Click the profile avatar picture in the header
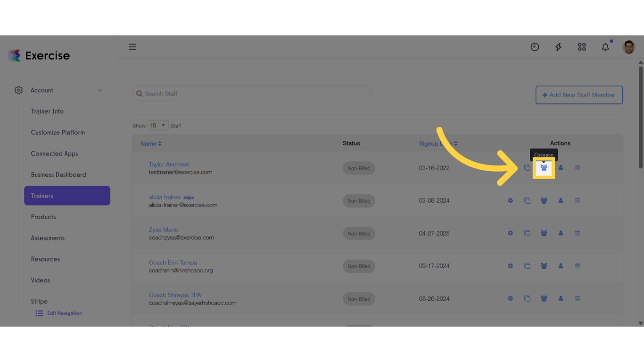 629,47
